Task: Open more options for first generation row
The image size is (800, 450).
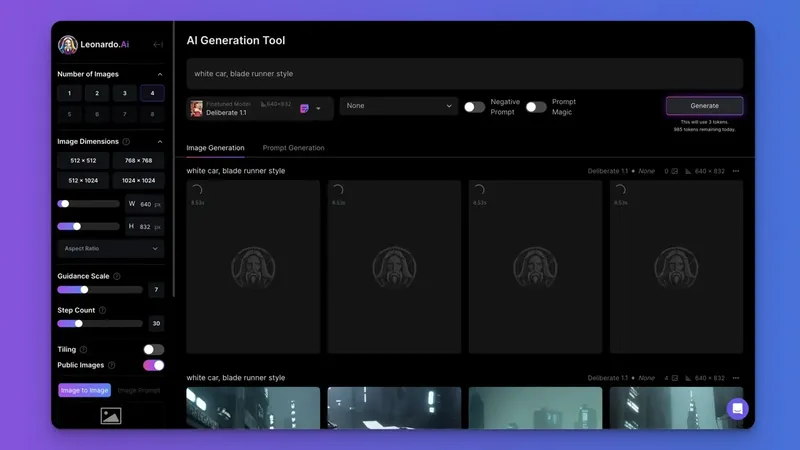Action: pos(736,171)
